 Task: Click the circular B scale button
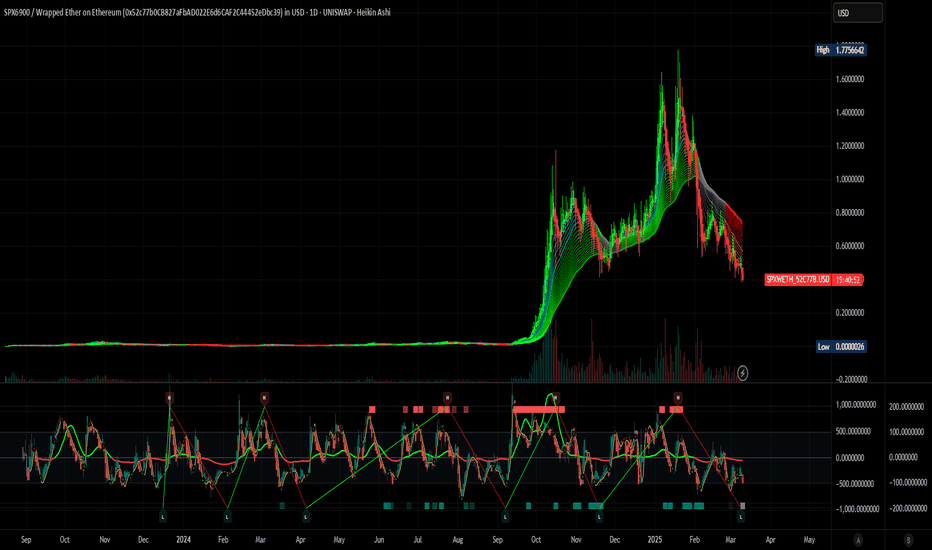(908, 540)
